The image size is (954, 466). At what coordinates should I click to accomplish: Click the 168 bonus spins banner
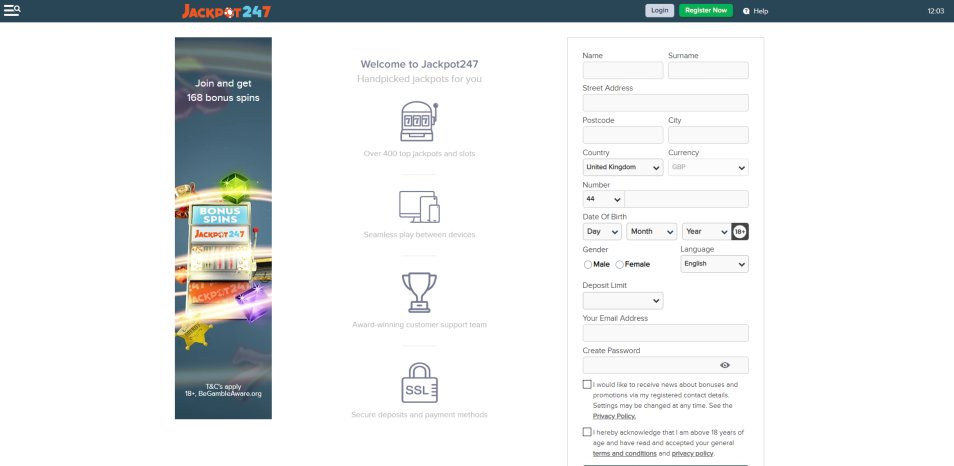pyautogui.click(x=223, y=228)
